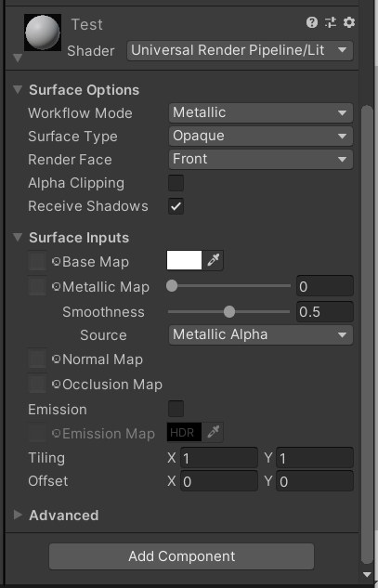Enable the Emission checkbox
378x588 pixels.
point(176,409)
